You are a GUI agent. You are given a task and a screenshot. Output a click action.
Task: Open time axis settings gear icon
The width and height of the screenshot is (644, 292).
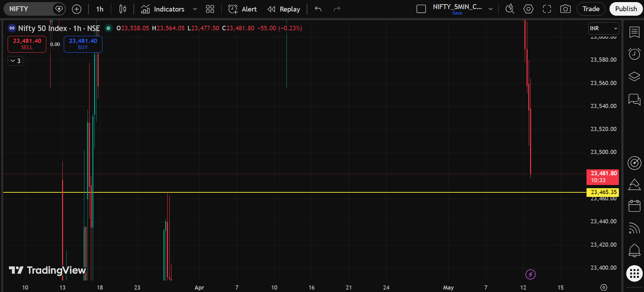(604, 287)
